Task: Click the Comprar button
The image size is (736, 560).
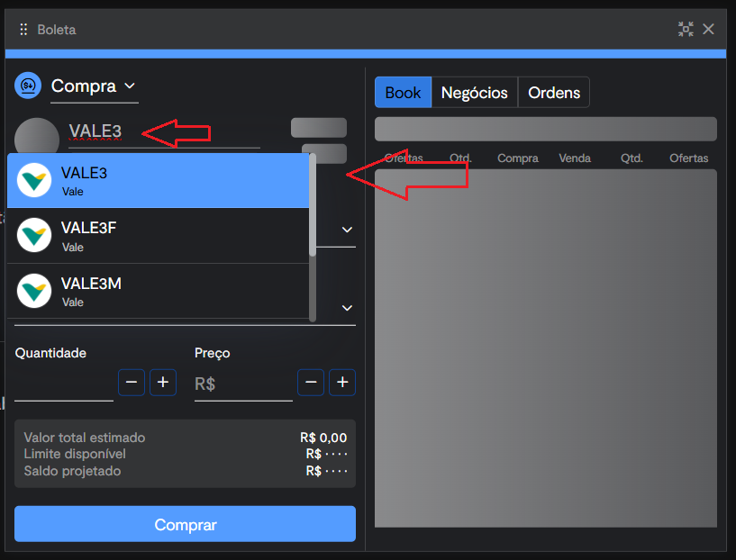Action: (185, 524)
